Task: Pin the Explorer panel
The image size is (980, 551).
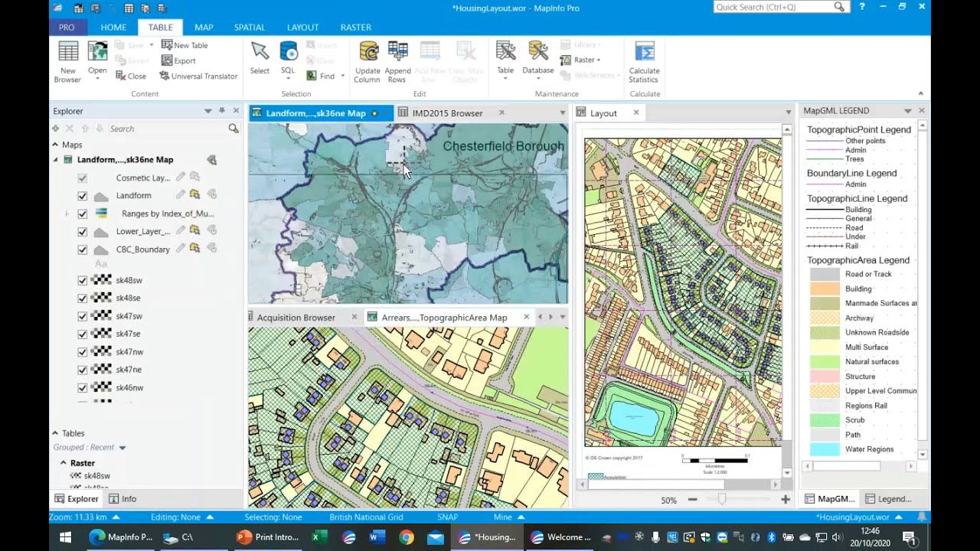Action: (x=222, y=111)
